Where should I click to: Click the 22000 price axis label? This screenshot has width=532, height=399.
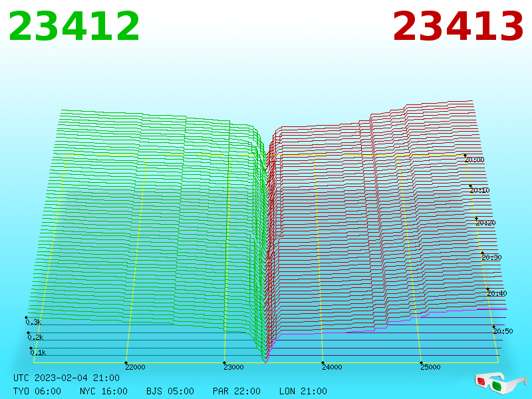[x=135, y=367]
